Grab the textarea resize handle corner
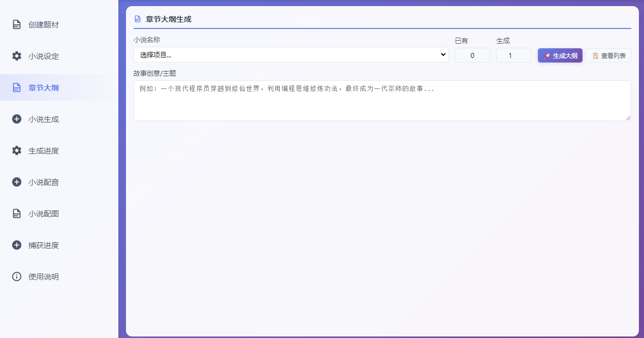The width and height of the screenshot is (644, 338). tap(628, 117)
